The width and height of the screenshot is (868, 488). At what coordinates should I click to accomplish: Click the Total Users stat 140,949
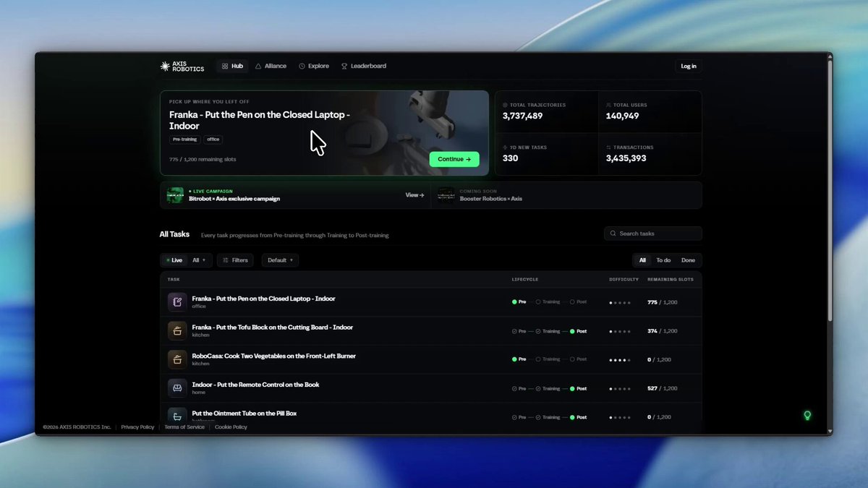pos(622,116)
